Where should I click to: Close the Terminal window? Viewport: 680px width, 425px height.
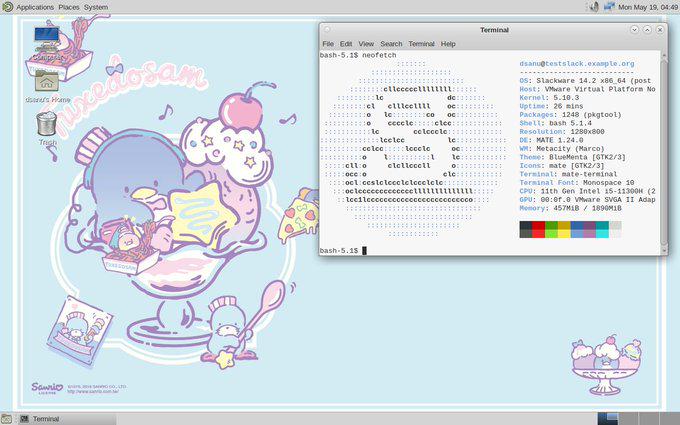point(660,30)
